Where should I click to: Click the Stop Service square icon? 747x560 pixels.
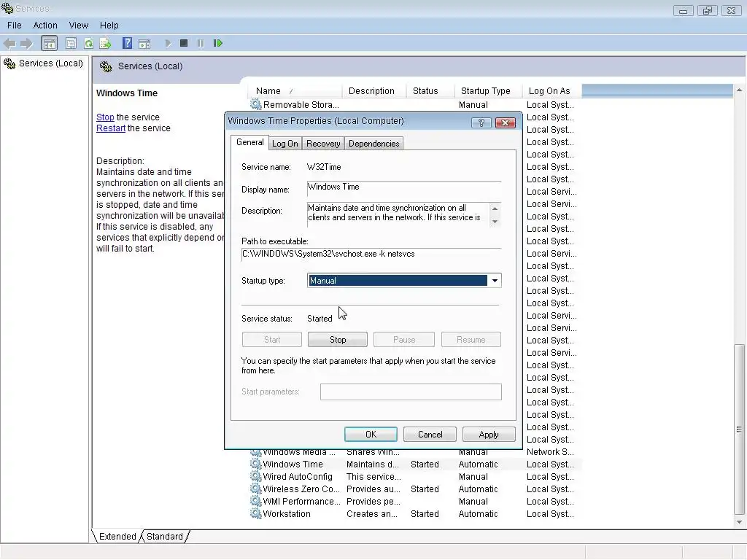[x=184, y=43]
